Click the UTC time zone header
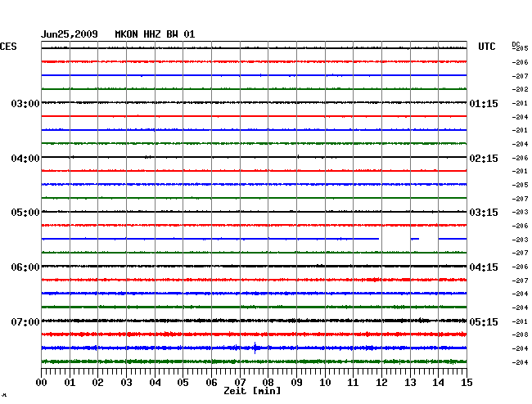Screen dimensions: 532x404 (486, 47)
